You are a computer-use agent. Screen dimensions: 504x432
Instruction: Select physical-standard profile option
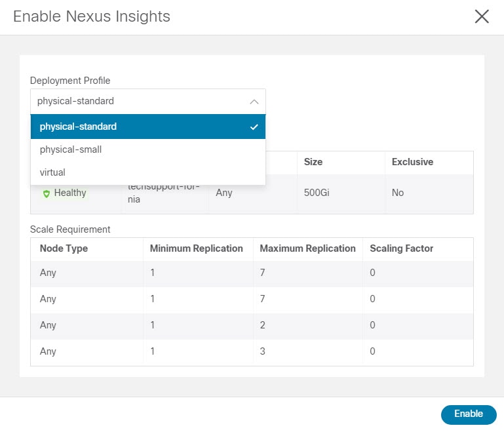tap(148, 127)
